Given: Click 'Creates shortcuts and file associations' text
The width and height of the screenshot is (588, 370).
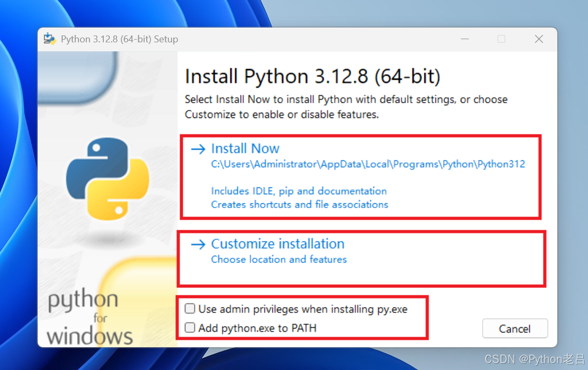Looking at the screenshot, I should pyautogui.click(x=300, y=205).
